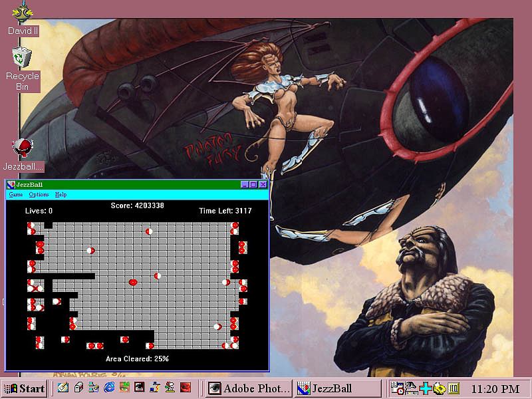Activate the JezzBall taskbar button
This screenshot has height=399, width=532.
337,388
